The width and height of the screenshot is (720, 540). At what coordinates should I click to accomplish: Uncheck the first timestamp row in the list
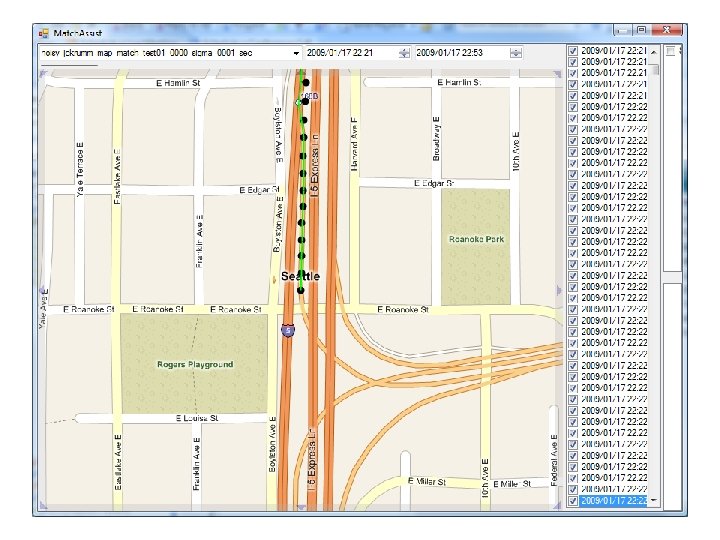573,51
